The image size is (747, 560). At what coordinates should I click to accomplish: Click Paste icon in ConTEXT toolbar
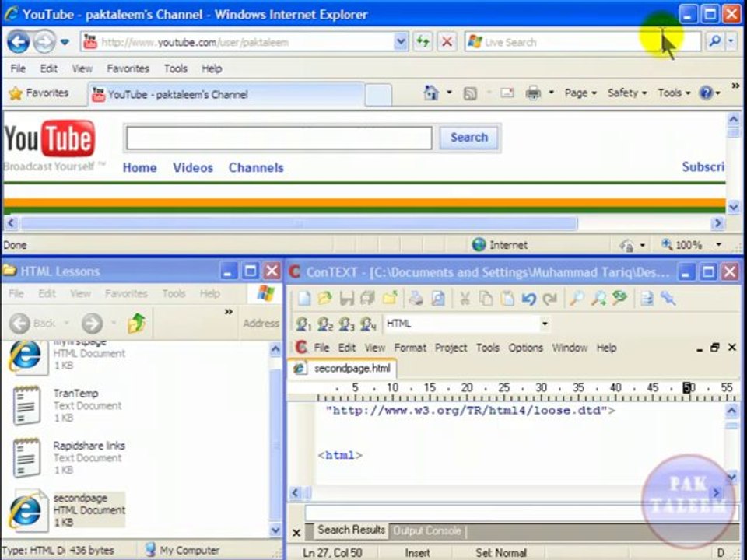pyautogui.click(x=507, y=298)
